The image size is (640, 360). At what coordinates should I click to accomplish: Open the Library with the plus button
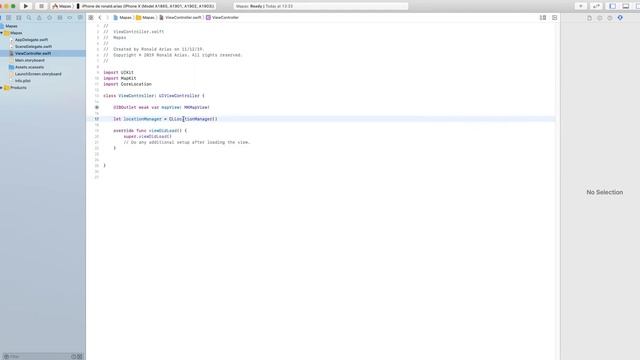[x=581, y=6]
